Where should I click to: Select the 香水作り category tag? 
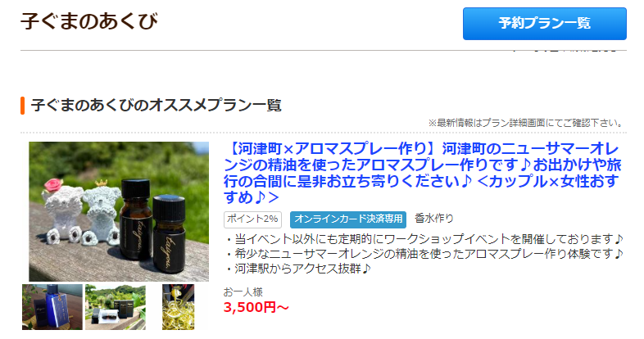pyautogui.click(x=434, y=219)
